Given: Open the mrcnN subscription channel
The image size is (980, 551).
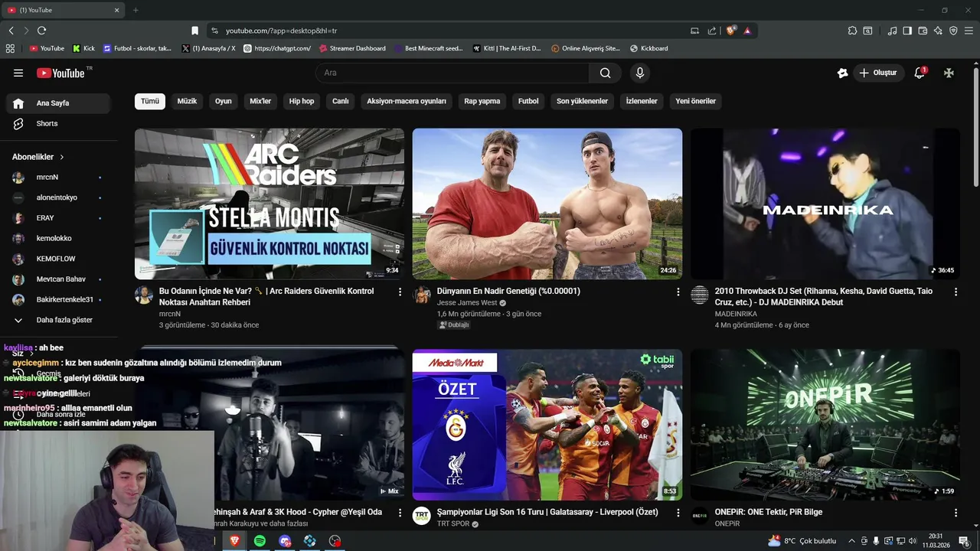Looking at the screenshot, I should tap(57, 177).
